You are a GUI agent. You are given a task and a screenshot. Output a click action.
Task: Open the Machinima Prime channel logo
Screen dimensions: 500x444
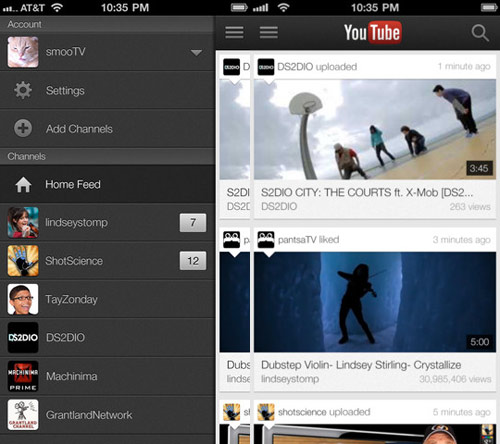point(23,376)
